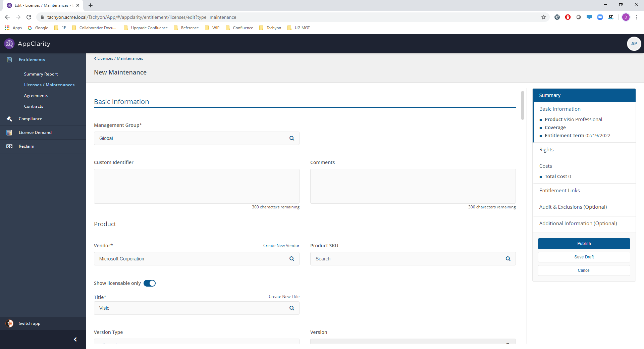The image size is (644, 349).
Task: Click the Compliance gavel icon
Action: [9, 119]
